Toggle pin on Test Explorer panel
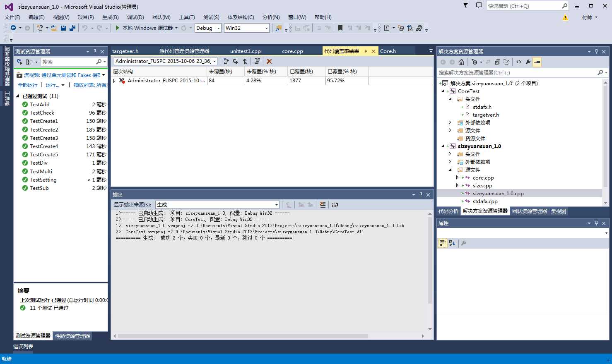The height and width of the screenshot is (364, 612). click(95, 51)
